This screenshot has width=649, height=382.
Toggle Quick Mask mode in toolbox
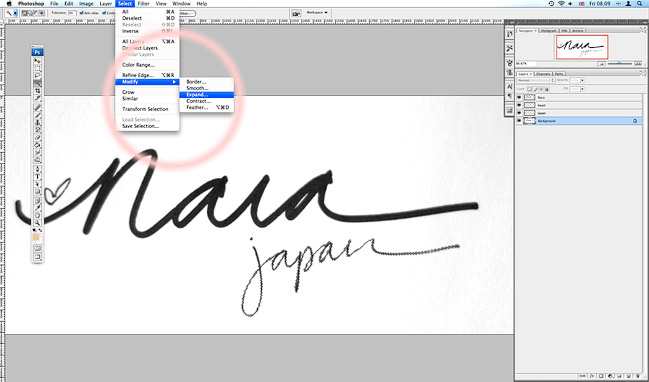37,248
